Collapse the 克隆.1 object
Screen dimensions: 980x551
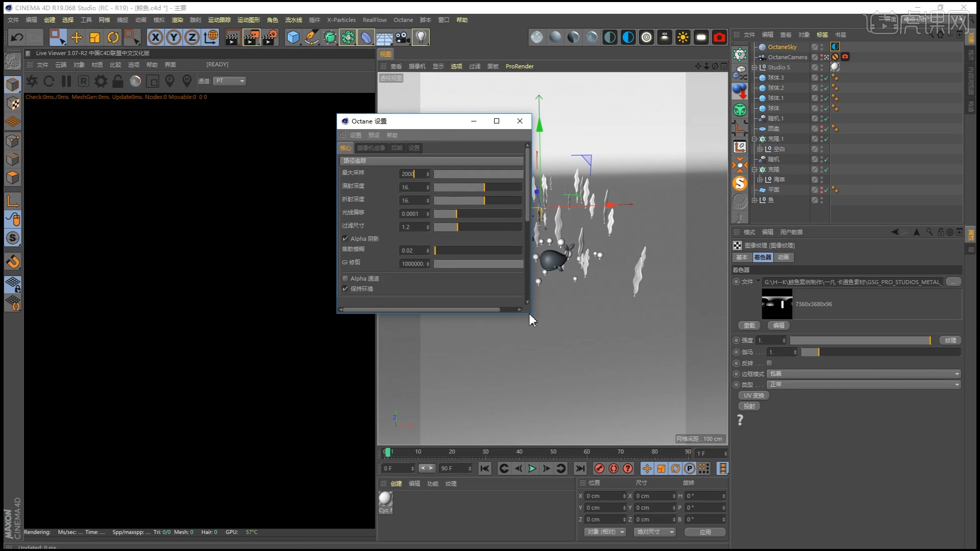click(x=754, y=139)
